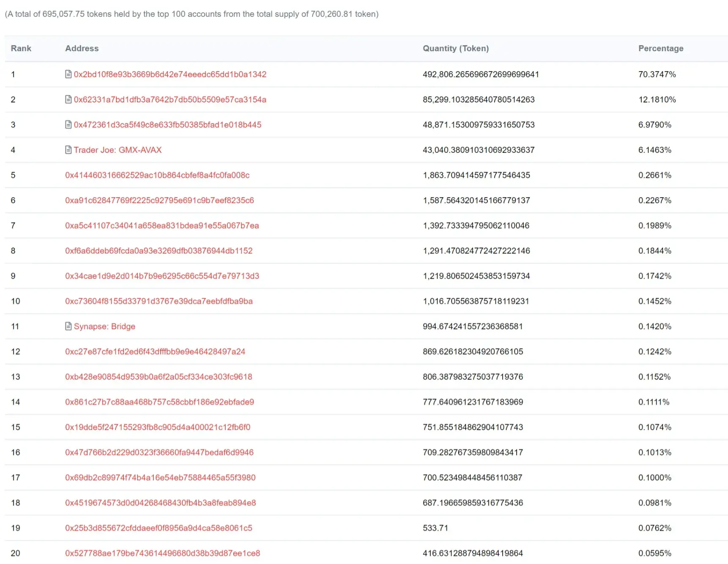Click the top 100 accounts summary text
The height and width of the screenshot is (564, 728).
click(x=192, y=14)
